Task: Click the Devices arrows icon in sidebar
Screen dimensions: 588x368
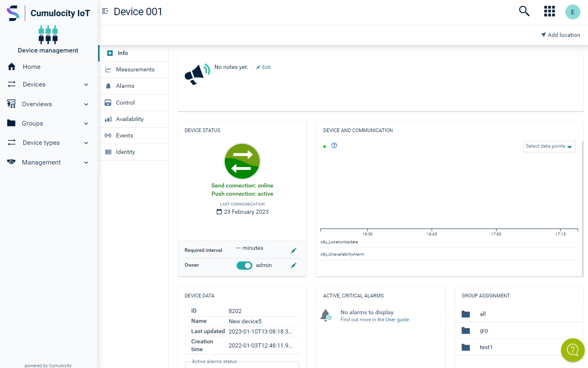Action: click(x=11, y=84)
